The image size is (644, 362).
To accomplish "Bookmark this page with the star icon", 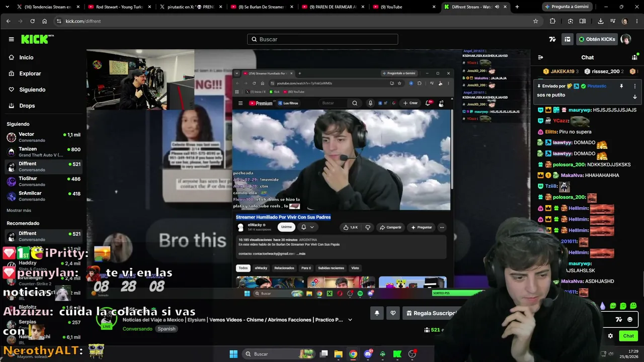I will tap(535, 21).
